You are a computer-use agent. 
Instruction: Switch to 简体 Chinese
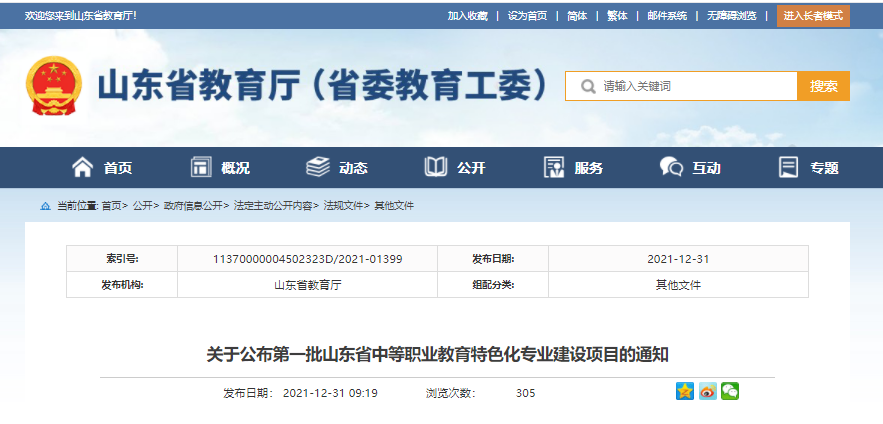pyautogui.click(x=577, y=16)
